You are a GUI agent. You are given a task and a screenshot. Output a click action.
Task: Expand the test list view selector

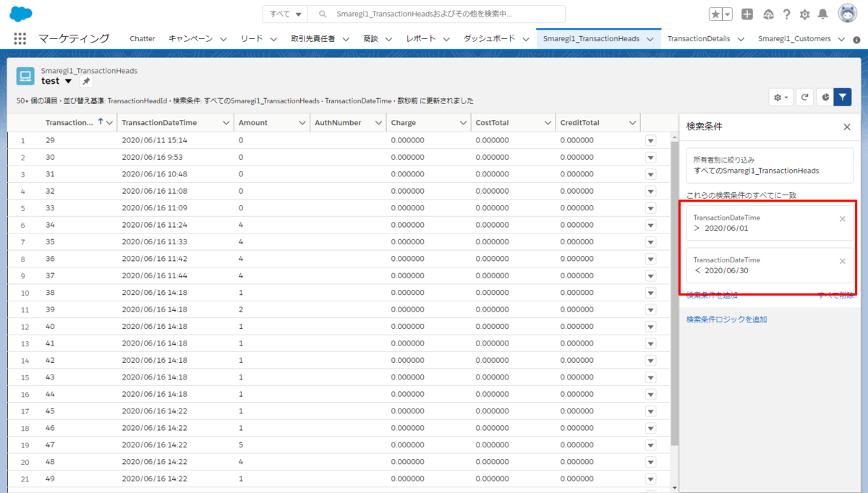(69, 82)
